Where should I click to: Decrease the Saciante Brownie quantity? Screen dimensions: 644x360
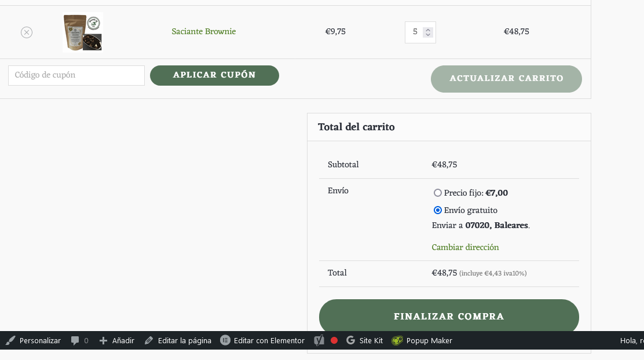click(428, 35)
